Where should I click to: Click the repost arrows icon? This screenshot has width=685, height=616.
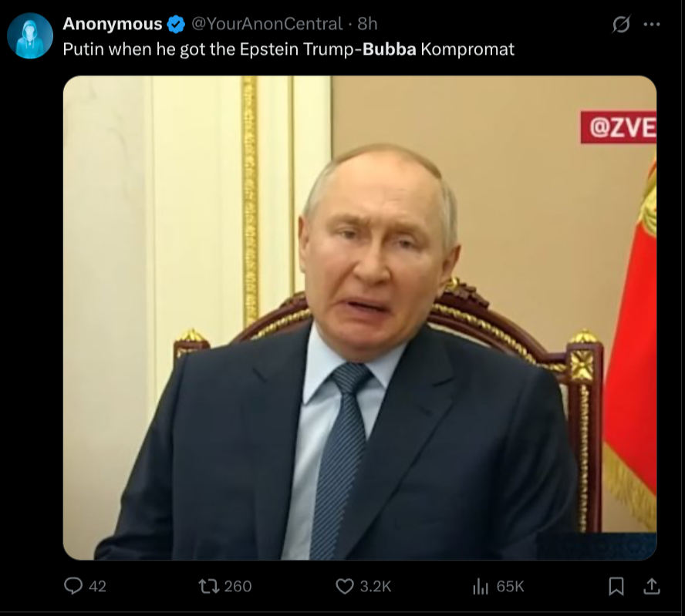209,586
